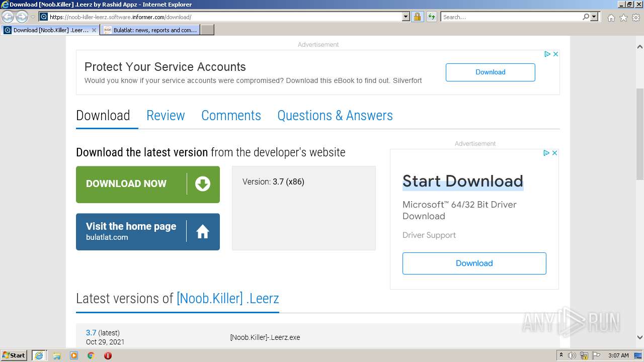Click scrollbar up arrow
This screenshot has height=362, width=644.
click(639, 47)
